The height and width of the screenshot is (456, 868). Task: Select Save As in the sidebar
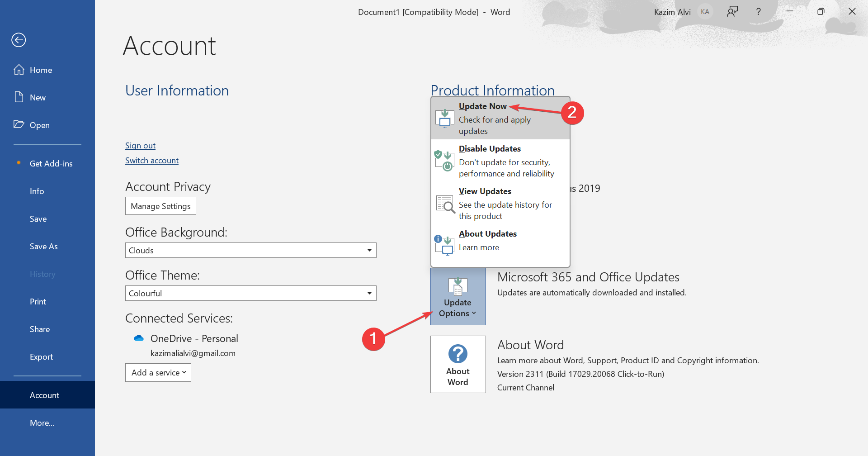click(x=47, y=246)
